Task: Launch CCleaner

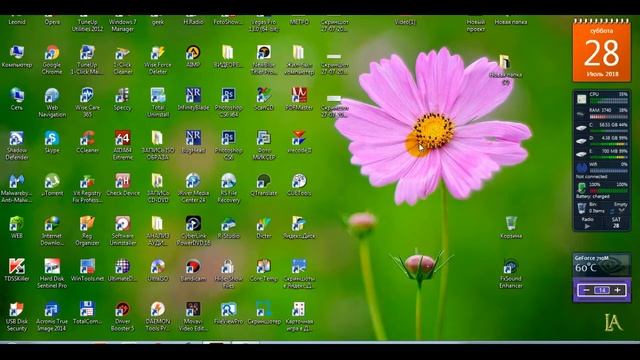Action: click(87, 142)
